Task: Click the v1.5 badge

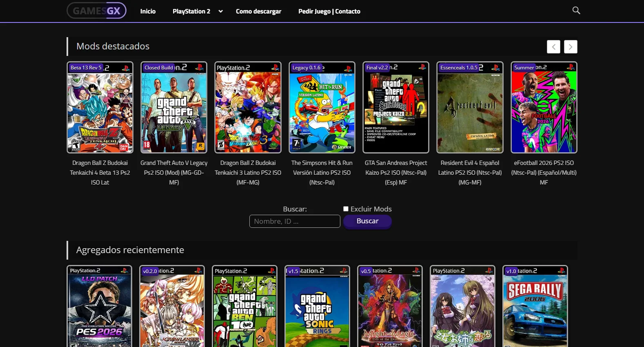Action: pyautogui.click(x=293, y=271)
